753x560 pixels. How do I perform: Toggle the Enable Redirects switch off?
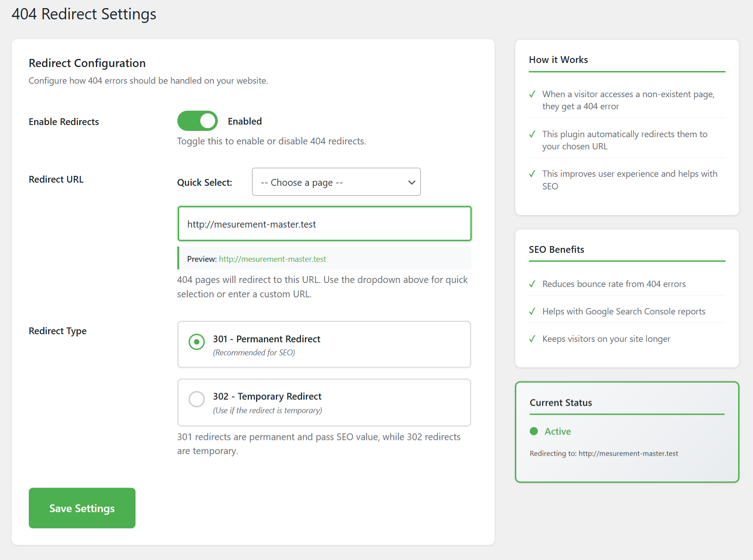click(x=197, y=121)
